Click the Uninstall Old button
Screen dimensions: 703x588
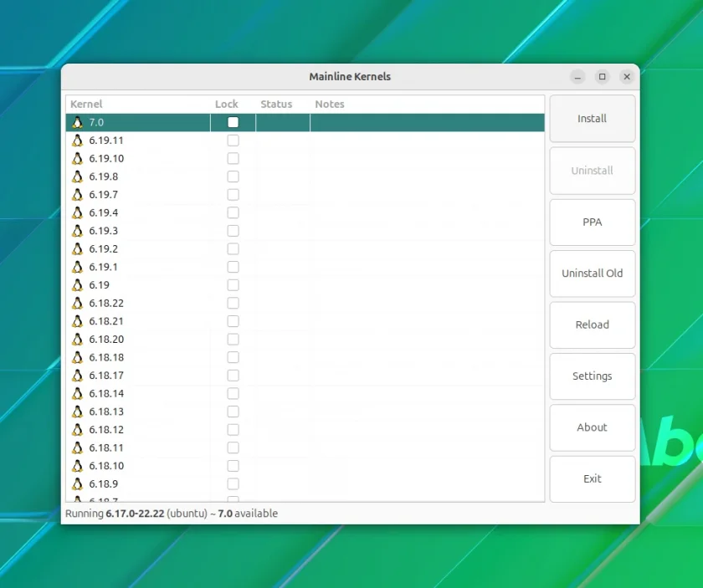click(x=593, y=274)
